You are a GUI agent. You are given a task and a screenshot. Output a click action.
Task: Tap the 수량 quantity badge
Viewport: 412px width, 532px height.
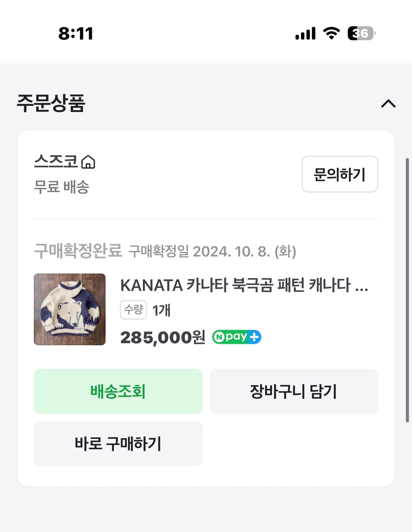point(133,310)
